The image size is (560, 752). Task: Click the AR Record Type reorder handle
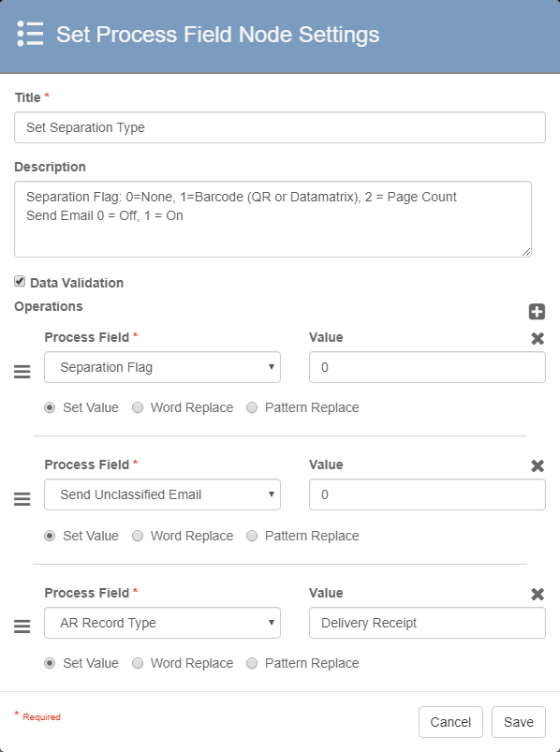point(22,627)
